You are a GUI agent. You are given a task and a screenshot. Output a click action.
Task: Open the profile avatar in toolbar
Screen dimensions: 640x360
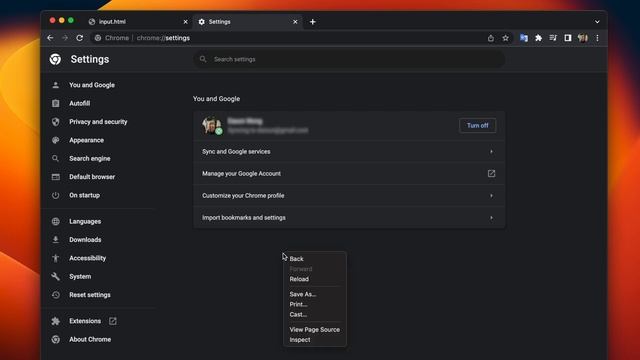[x=582, y=38]
